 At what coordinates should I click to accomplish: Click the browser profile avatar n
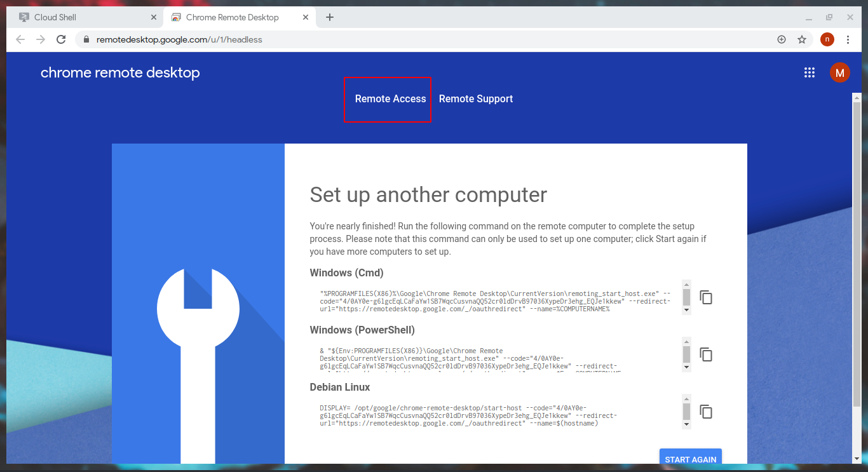pos(827,39)
